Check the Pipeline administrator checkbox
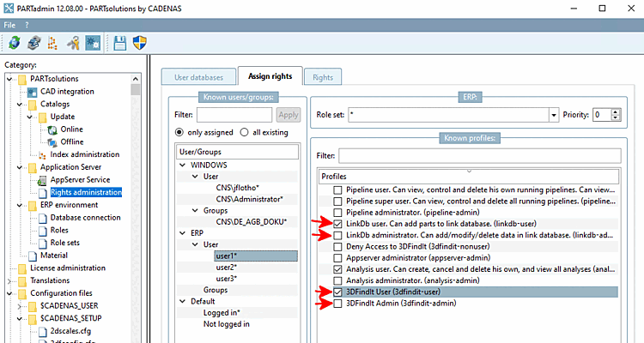Image resolution: width=644 pixels, height=343 pixels. (337, 213)
